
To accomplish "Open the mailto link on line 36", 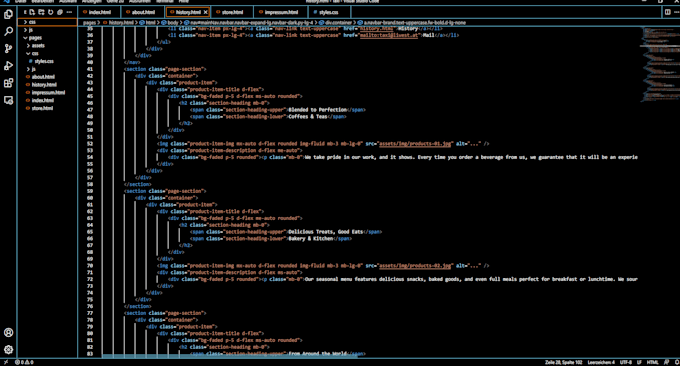I will tap(389, 35).
